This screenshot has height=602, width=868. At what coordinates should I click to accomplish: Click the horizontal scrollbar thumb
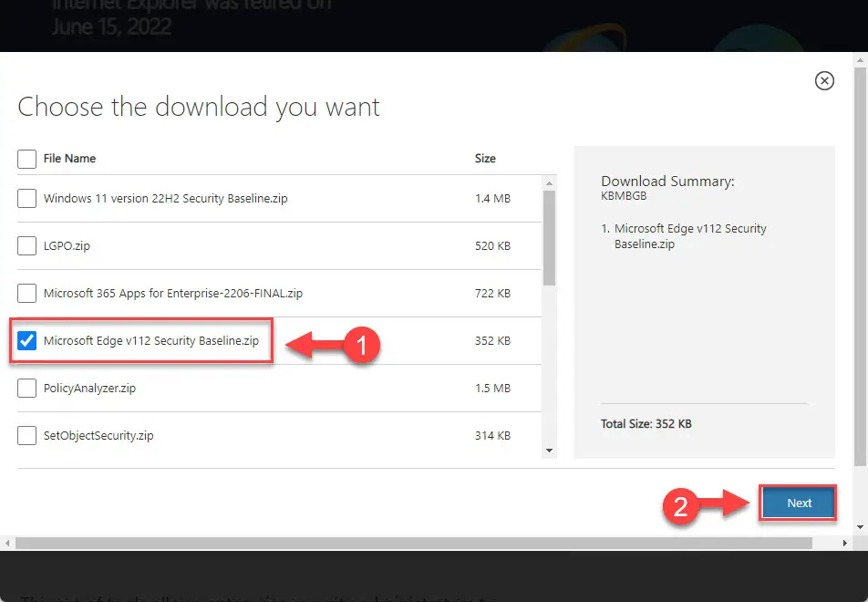tap(414, 544)
